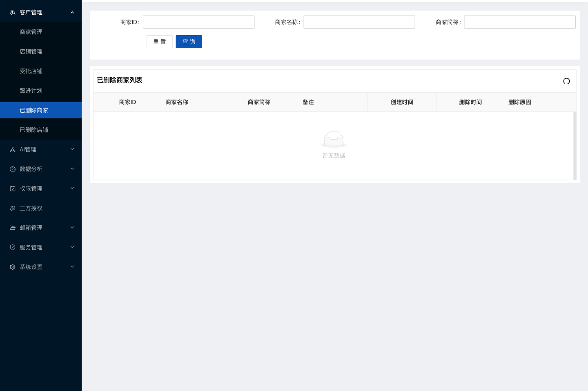Click the 权限管理 icon
Viewport: 588px width, 391px height.
coord(13,189)
